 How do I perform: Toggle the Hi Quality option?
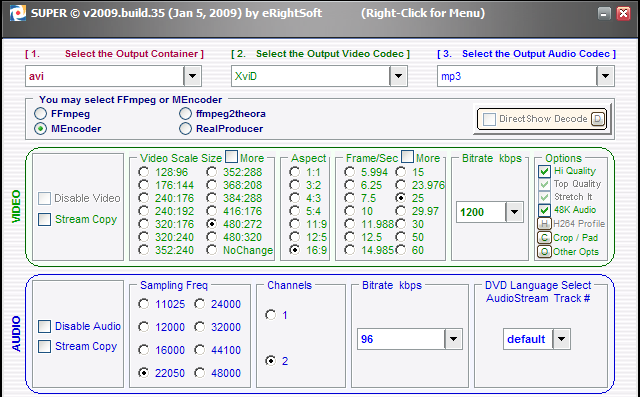pyautogui.click(x=544, y=171)
